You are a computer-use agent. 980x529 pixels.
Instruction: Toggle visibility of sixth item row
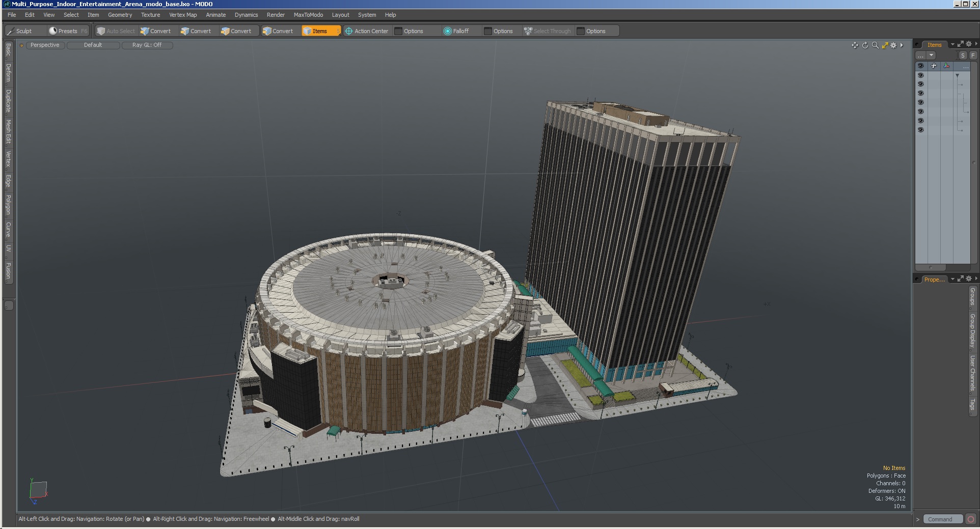(920, 121)
